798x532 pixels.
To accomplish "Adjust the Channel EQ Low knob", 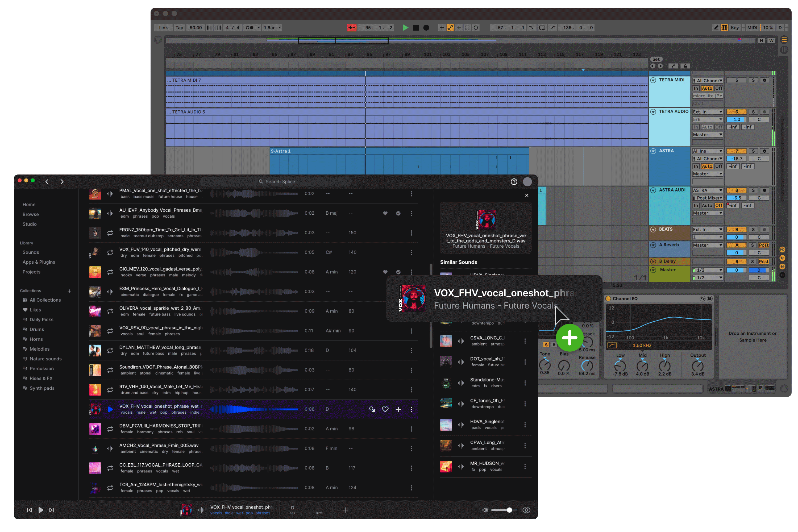I will (x=620, y=366).
